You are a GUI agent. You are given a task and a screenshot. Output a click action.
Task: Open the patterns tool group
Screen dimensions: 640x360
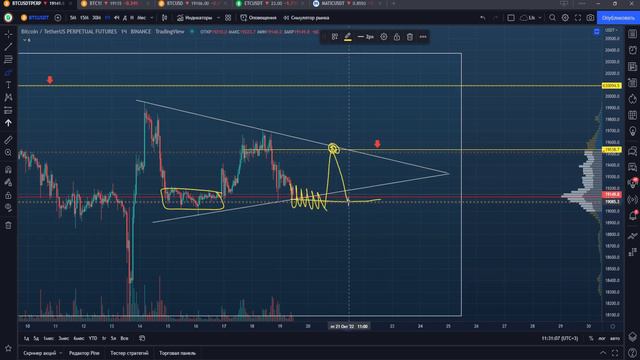point(8,97)
